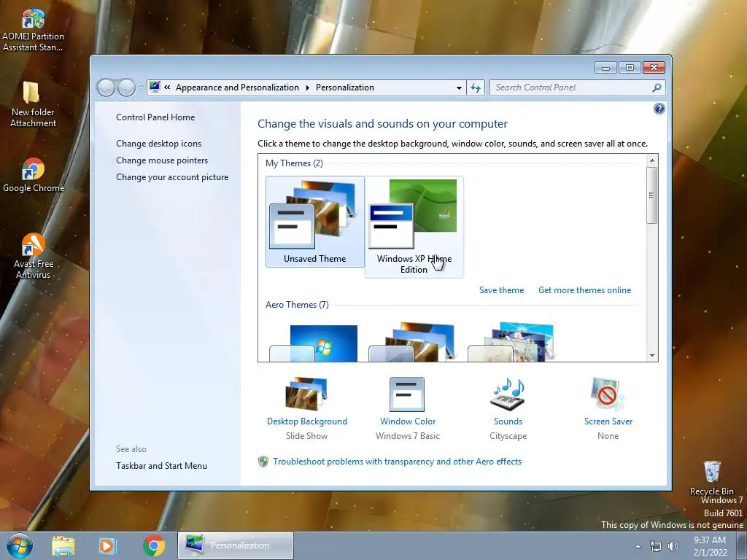Click the refresh button beside address bar
The width and height of the screenshot is (747, 560).
click(x=476, y=87)
